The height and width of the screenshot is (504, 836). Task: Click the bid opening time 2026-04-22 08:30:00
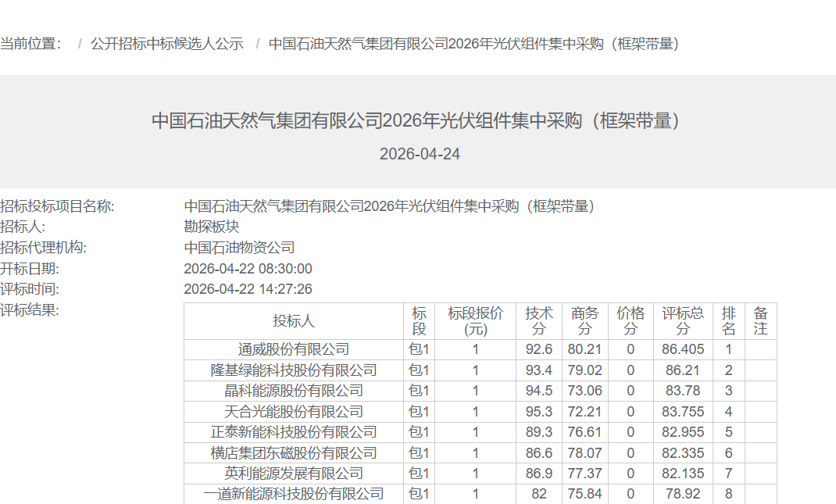[x=248, y=269]
